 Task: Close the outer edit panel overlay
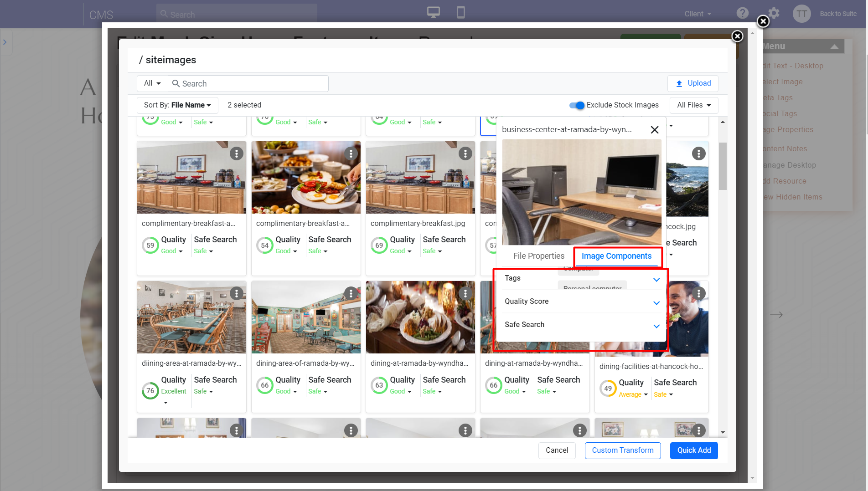(x=763, y=21)
